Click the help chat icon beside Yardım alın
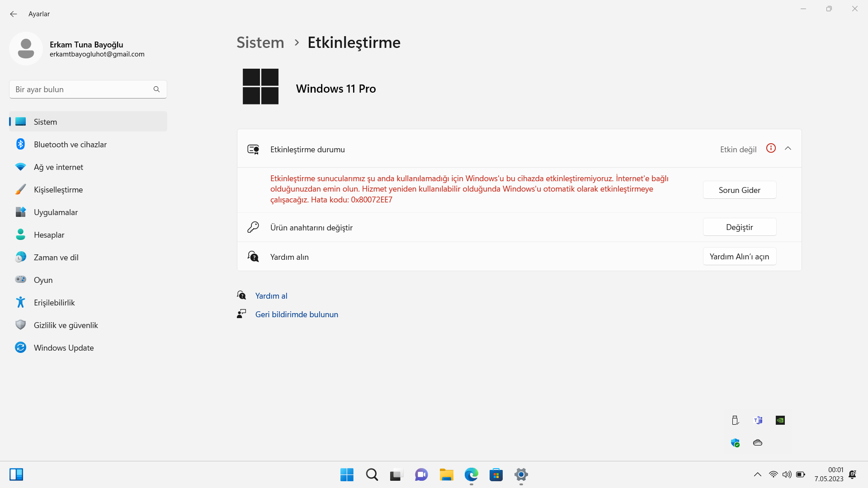This screenshot has width=868, height=488. (x=253, y=257)
